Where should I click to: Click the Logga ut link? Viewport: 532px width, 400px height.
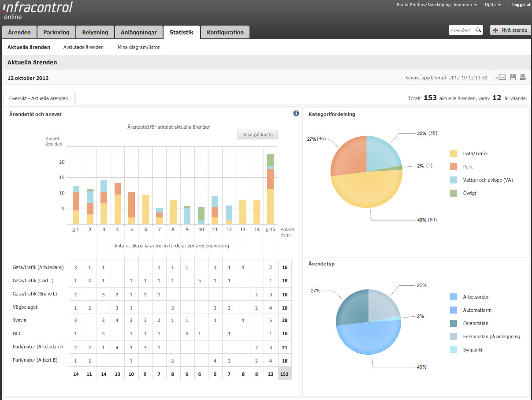pyautogui.click(x=521, y=5)
